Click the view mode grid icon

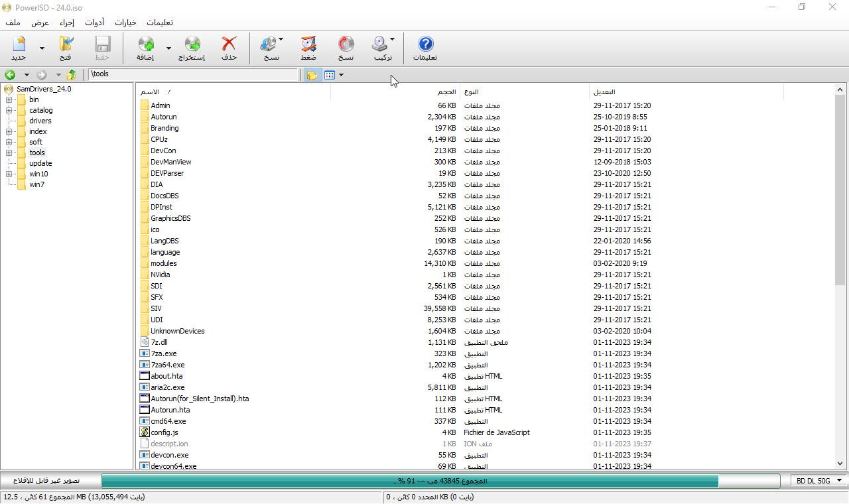coord(330,75)
